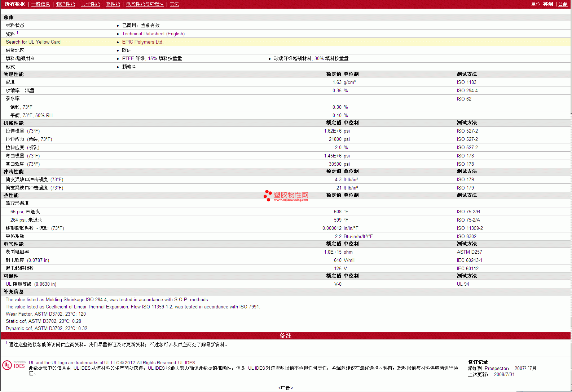This screenshot has height=392, width=572.
Task: Switch units to 公制
Action: 563,4
